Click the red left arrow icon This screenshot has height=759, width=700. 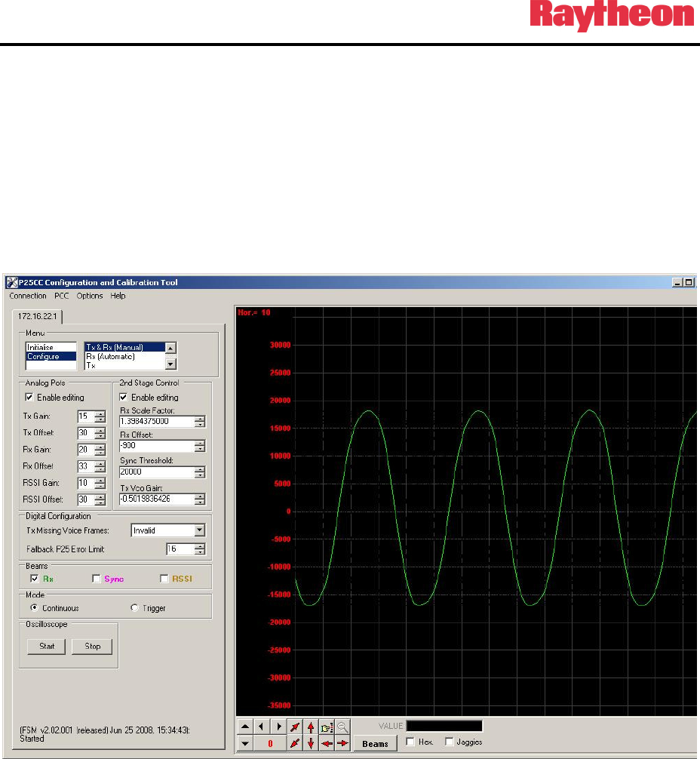(326, 743)
